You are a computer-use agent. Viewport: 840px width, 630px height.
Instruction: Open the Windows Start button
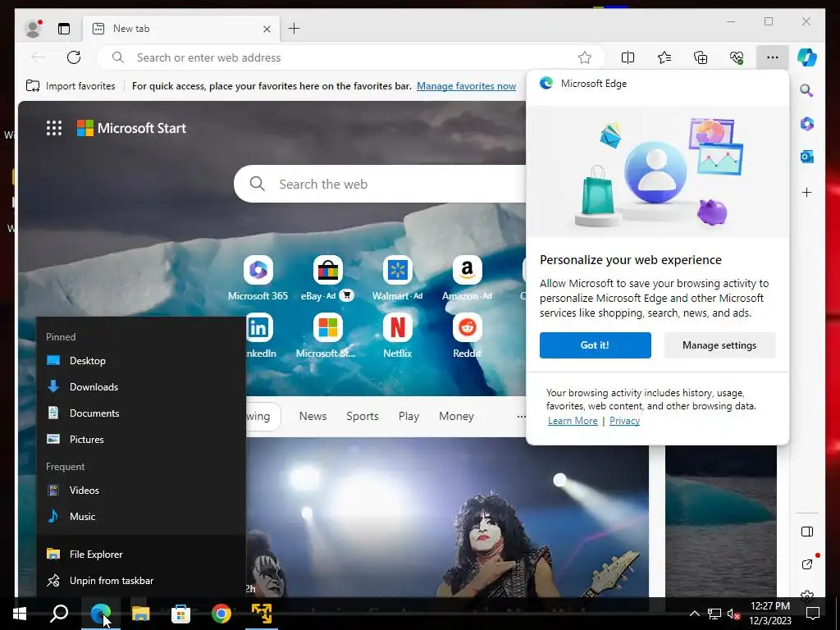pyautogui.click(x=20, y=614)
